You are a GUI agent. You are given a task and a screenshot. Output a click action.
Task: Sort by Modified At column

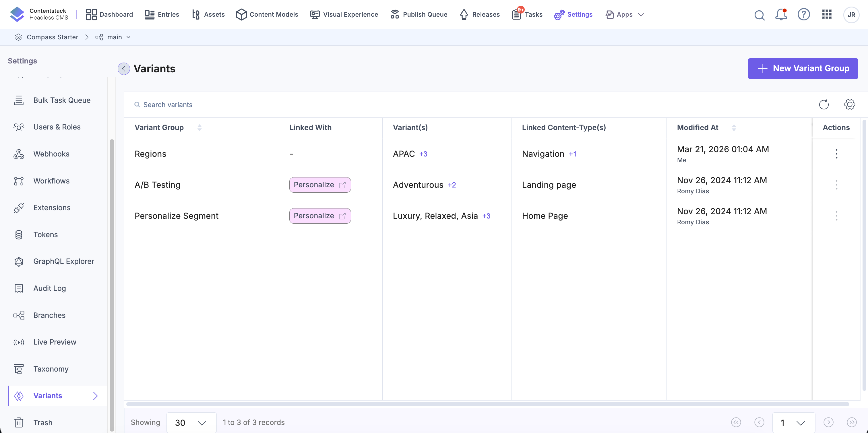coord(734,128)
